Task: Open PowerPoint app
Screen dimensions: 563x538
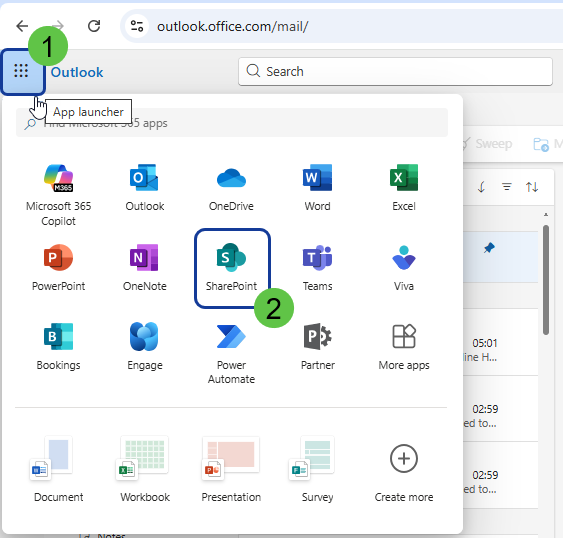Action: point(59,267)
